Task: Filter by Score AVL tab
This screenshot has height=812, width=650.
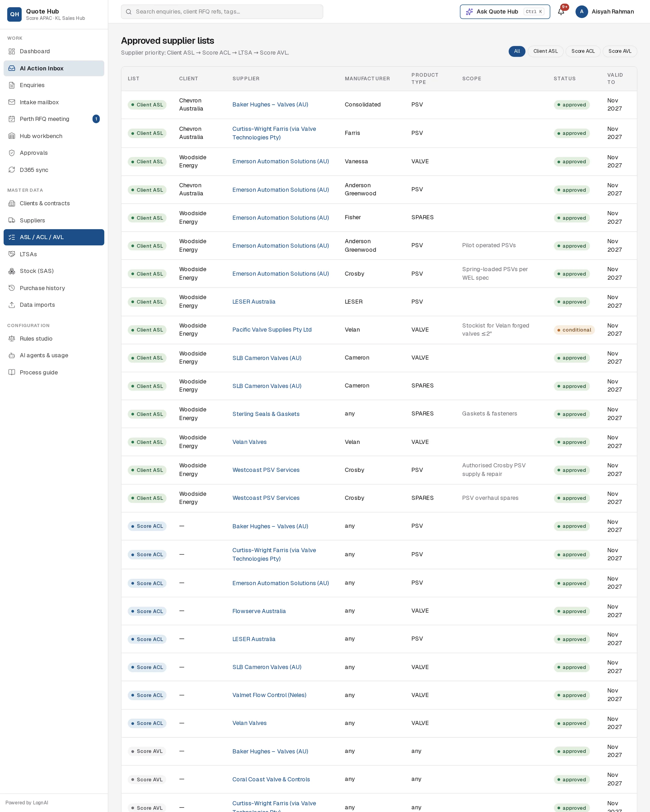Action: point(620,51)
